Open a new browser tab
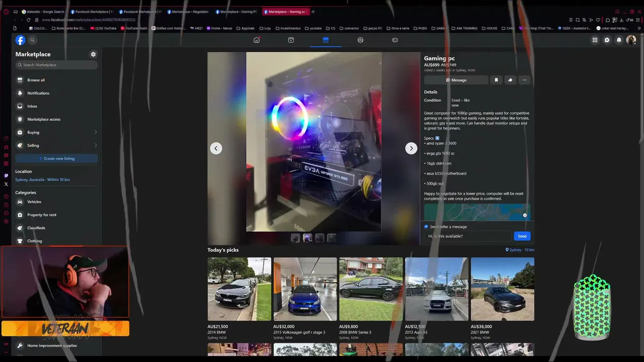 (313, 12)
